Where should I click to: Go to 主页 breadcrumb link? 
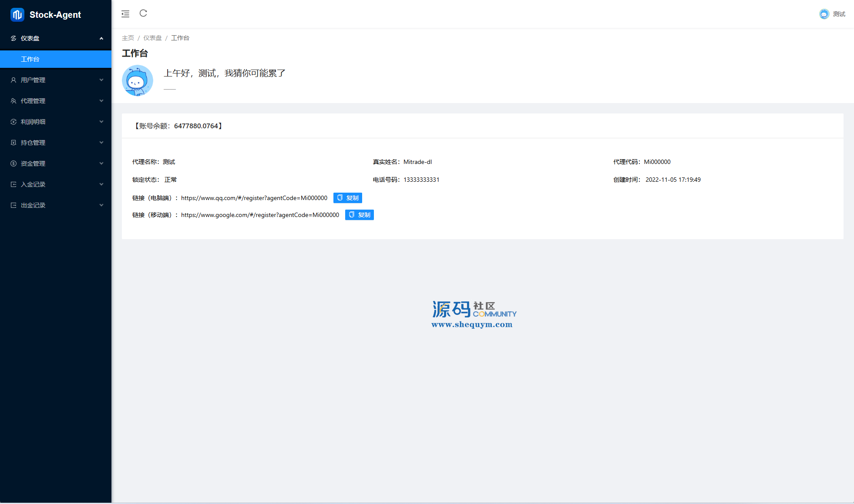(128, 38)
